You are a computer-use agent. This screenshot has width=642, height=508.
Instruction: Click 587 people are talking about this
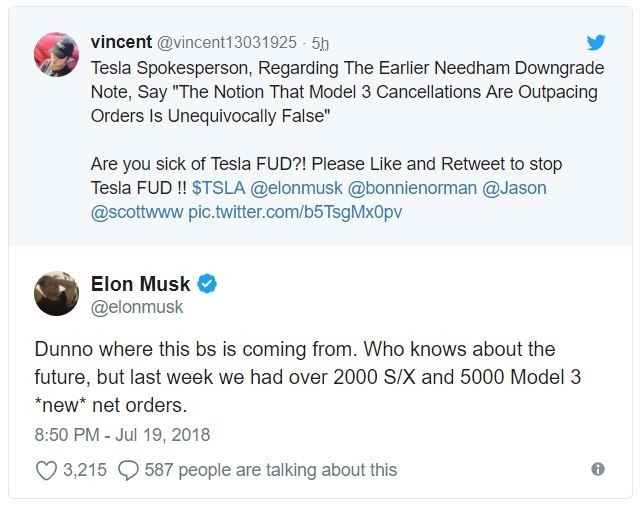click(x=271, y=470)
